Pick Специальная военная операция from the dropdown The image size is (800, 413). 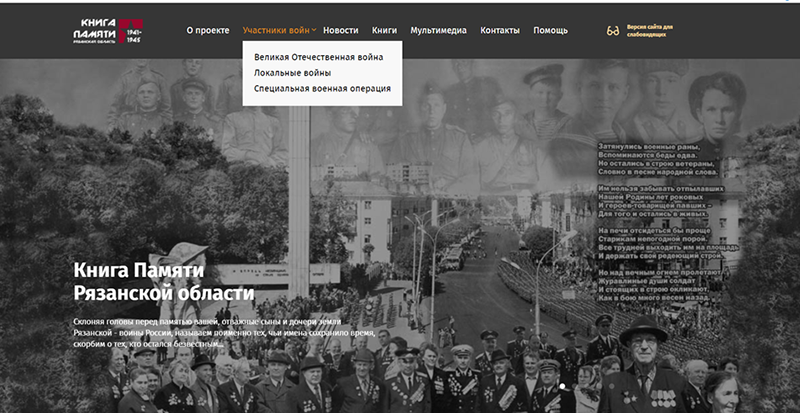tap(322, 88)
